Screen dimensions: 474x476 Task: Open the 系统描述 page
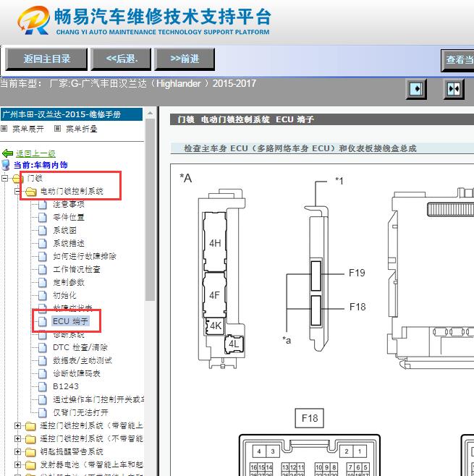pyautogui.click(x=69, y=244)
